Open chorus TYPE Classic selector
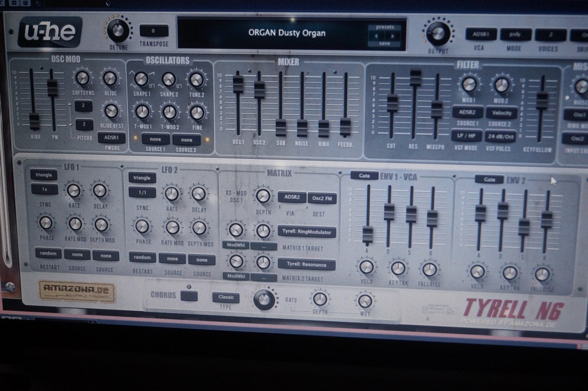This screenshot has height=391, width=588. (x=226, y=297)
